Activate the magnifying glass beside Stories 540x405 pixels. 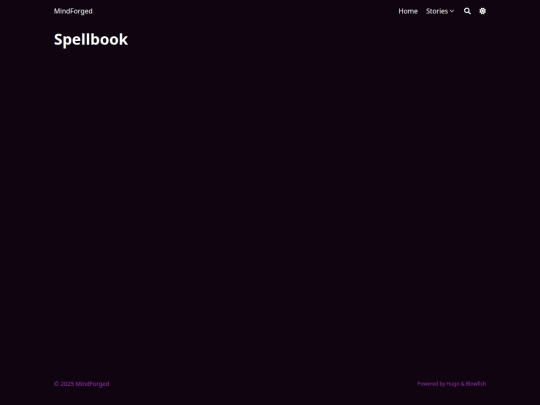(x=467, y=11)
